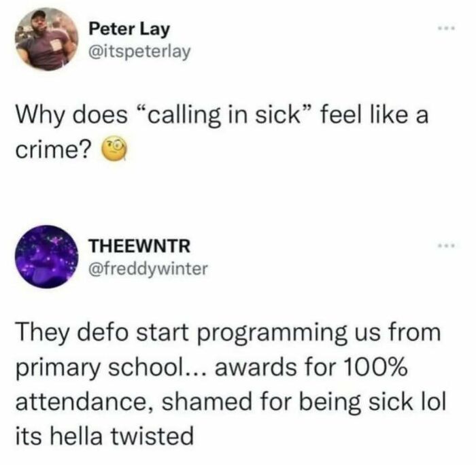
Task: Select the quoted phrase "calling in sick"
Action: point(224,116)
